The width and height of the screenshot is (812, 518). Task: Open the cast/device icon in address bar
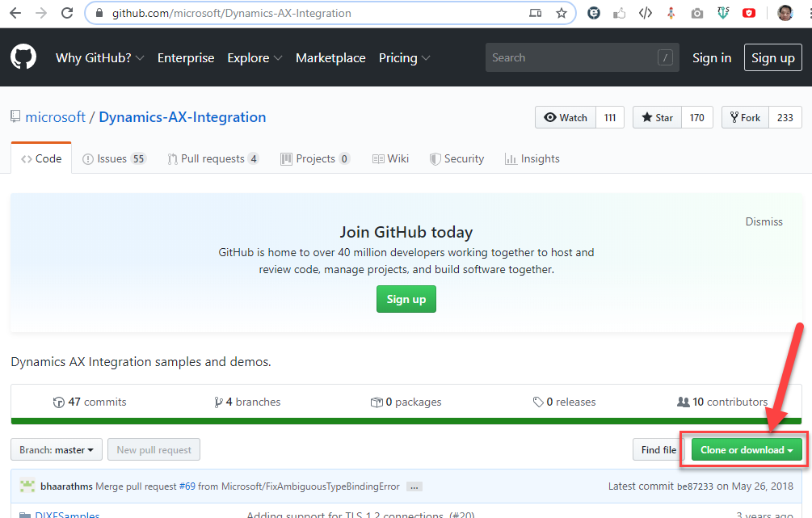[536, 13]
